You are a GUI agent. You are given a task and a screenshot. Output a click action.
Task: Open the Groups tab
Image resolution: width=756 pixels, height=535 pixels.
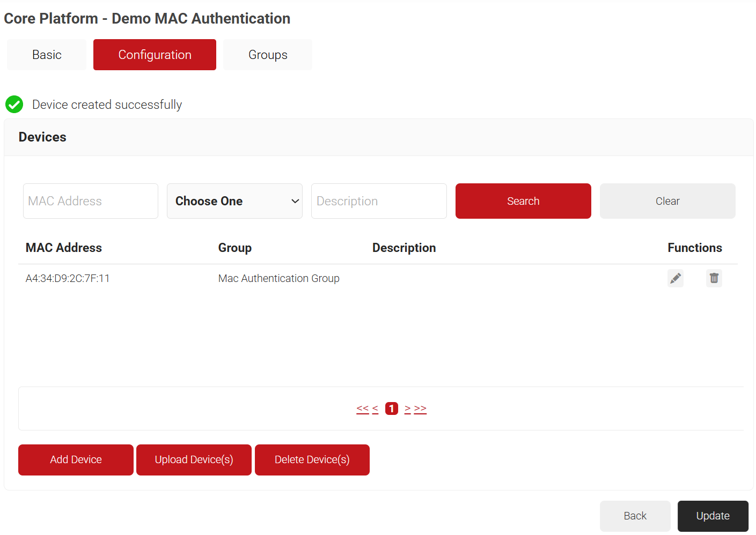tap(268, 55)
